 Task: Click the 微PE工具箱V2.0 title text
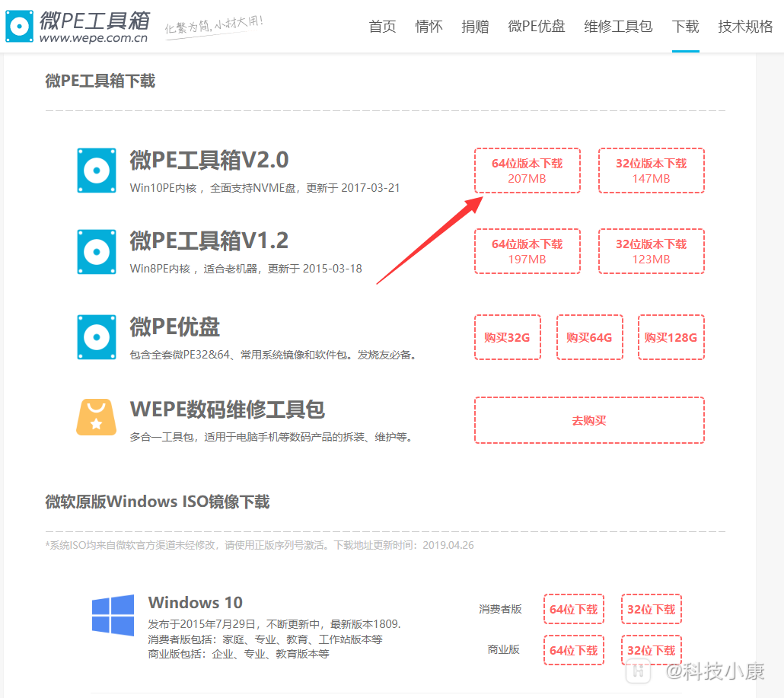[209, 161]
